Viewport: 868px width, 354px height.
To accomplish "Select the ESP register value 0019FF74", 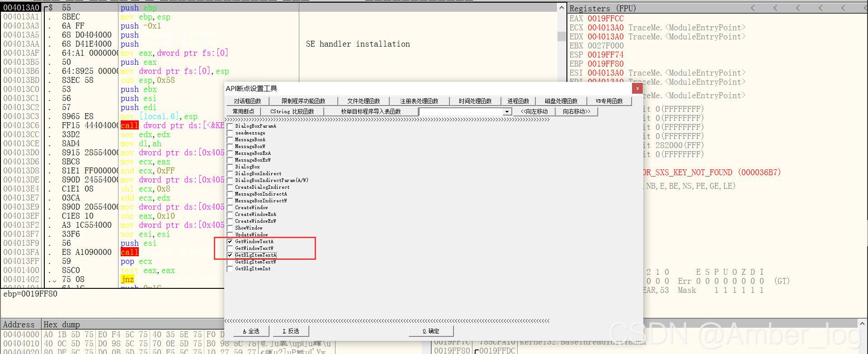I will (x=605, y=55).
